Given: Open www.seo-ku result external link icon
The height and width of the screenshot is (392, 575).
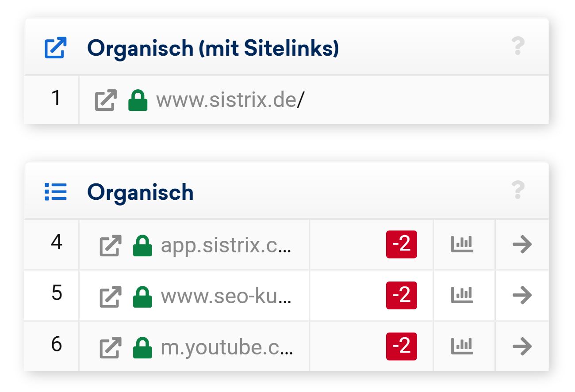Looking at the screenshot, I should pyautogui.click(x=111, y=297).
